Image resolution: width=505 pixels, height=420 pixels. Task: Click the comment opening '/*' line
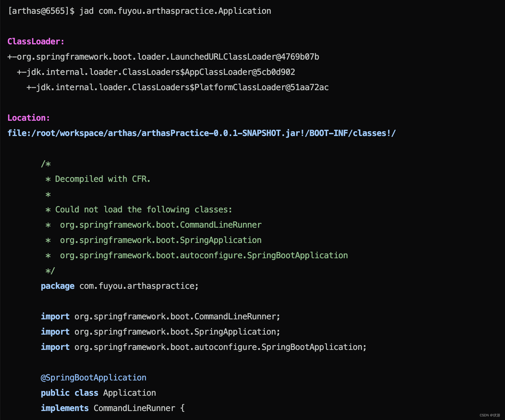click(x=46, y=164)
